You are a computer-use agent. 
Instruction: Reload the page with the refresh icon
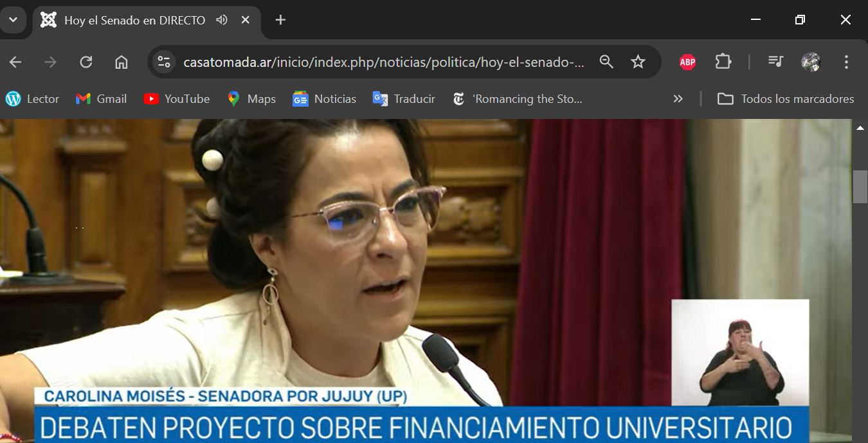coord(86,62)
